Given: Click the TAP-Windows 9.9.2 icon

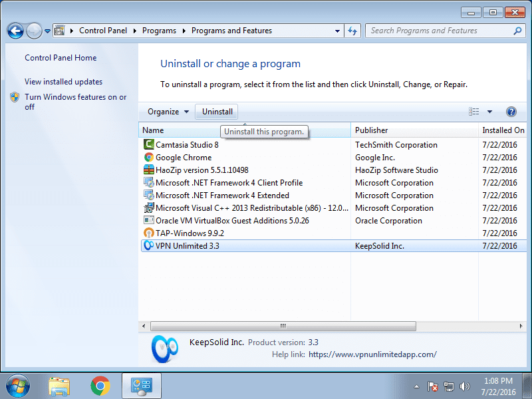Looking at the screenshot, I should 149,233.
